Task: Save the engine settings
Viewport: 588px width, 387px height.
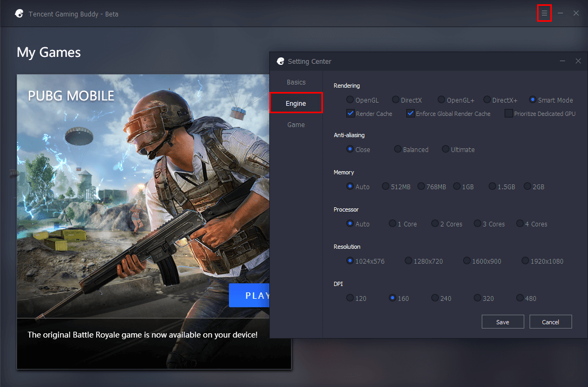Action: [x=502, y=322]
